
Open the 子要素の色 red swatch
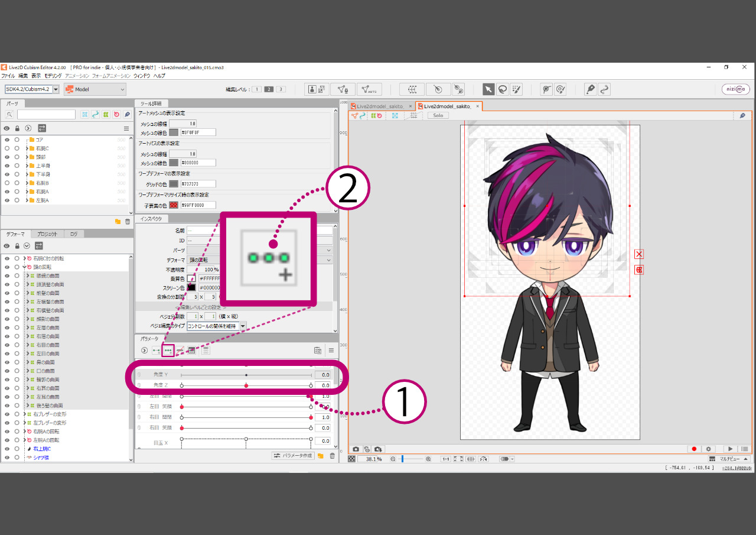coord(174,205)
